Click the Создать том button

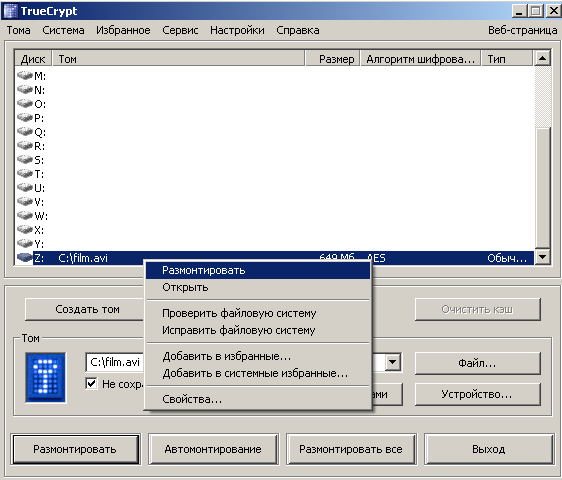(x=84, y=309)
